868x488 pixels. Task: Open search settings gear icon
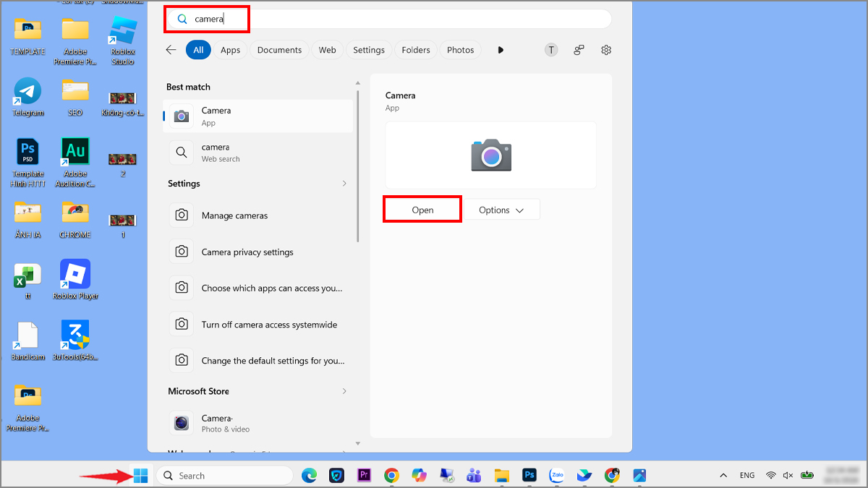(606, 50)
